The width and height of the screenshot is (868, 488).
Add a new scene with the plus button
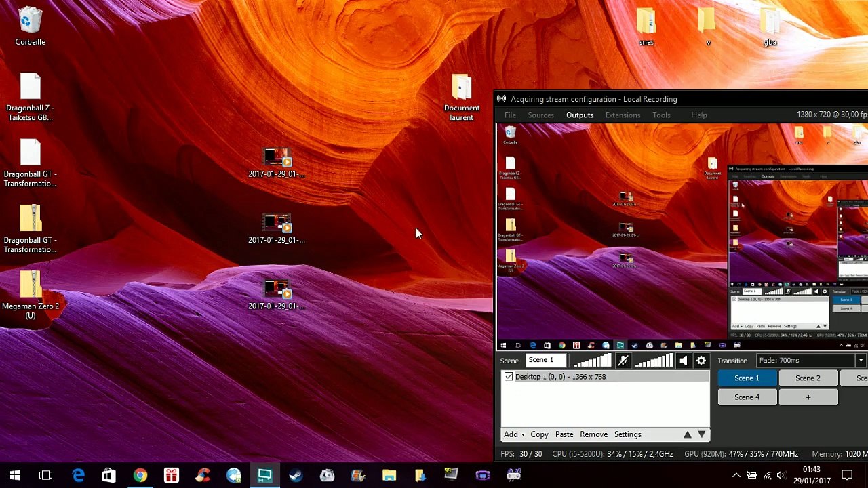808,397
